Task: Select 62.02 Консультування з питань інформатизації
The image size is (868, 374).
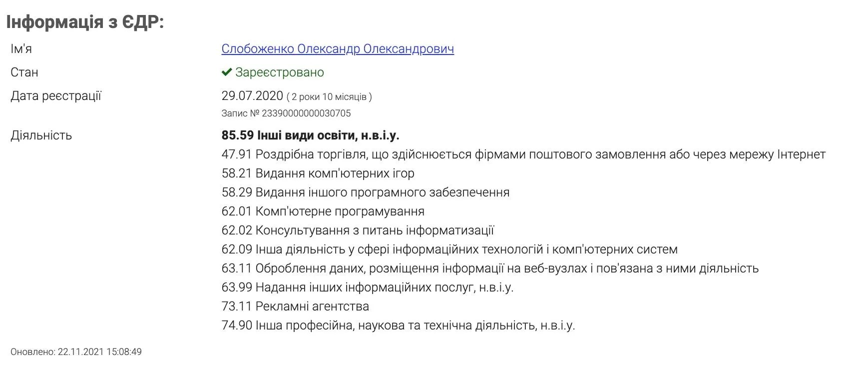Action: [x=358, y=230]
